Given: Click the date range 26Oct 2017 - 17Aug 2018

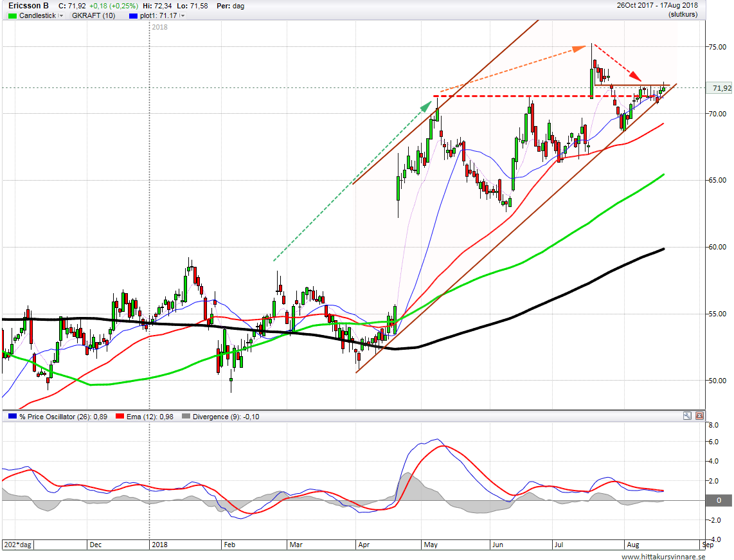Looking at the screenshot, I should [658, 6].
